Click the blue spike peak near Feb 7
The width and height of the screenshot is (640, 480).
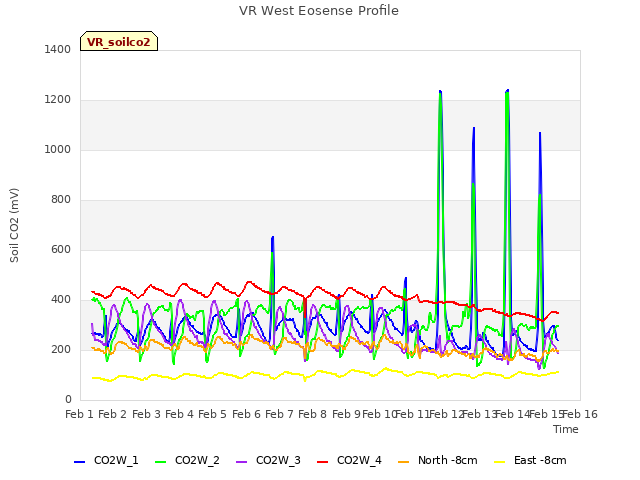272,237
